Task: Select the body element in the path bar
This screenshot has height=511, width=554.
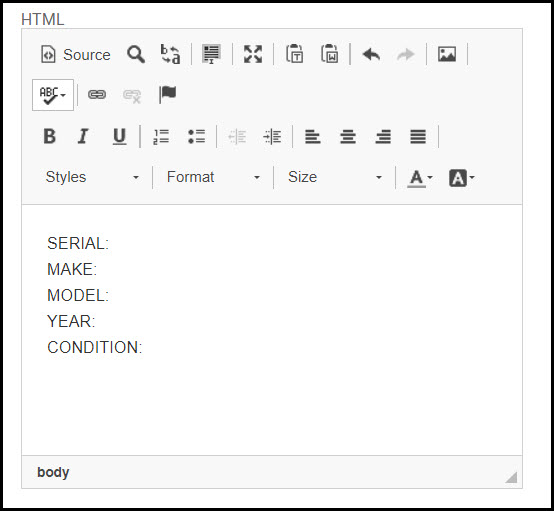Action: pyautogui.click(x=53, y=472)
